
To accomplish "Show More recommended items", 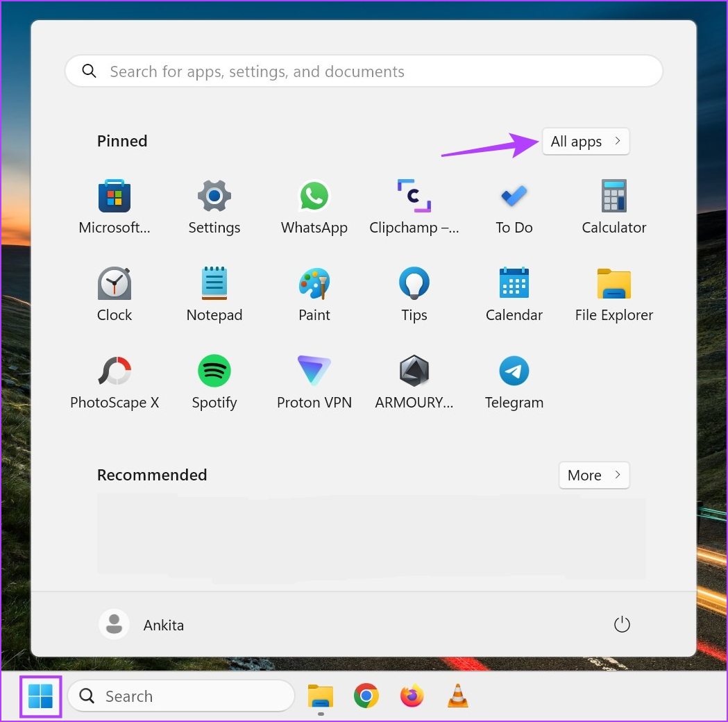I will click(594, 475).
